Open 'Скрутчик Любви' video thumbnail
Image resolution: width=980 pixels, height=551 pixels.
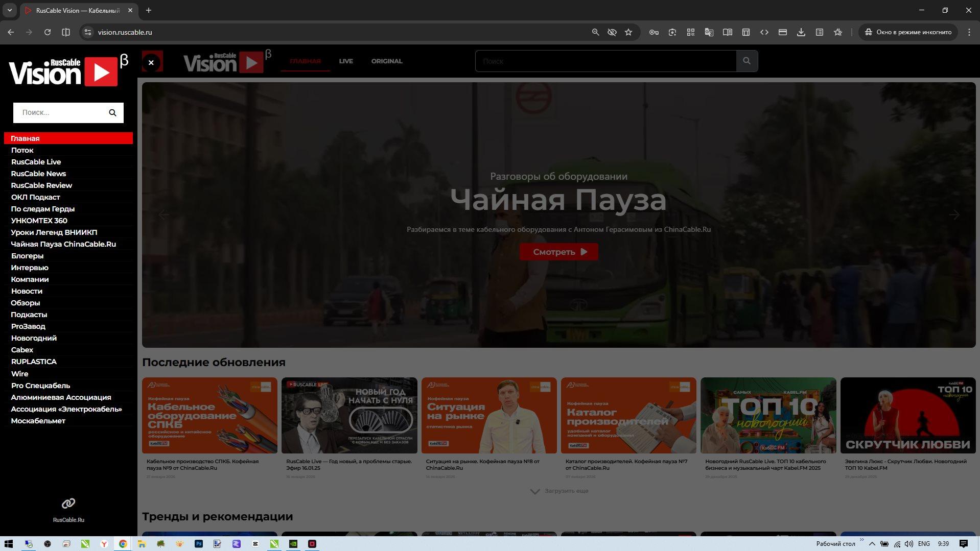pos(907,415)
